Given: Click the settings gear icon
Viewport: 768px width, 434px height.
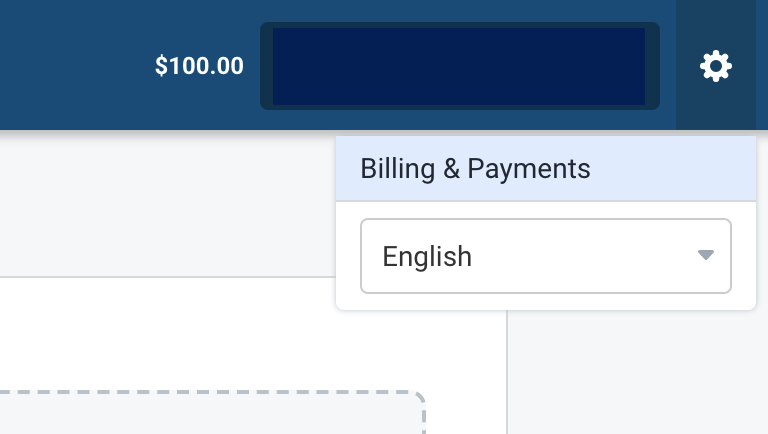Looking at the screenshot, I should pos(716,66).
